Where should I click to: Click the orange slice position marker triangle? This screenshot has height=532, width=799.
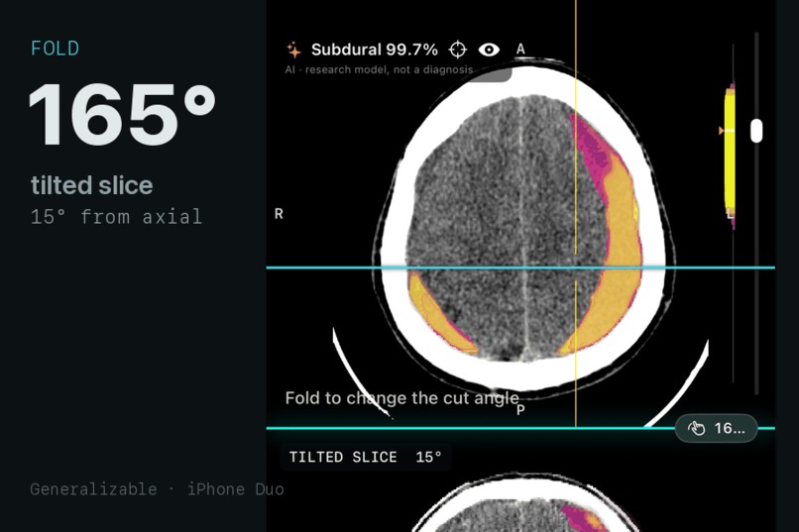[721, 131]
